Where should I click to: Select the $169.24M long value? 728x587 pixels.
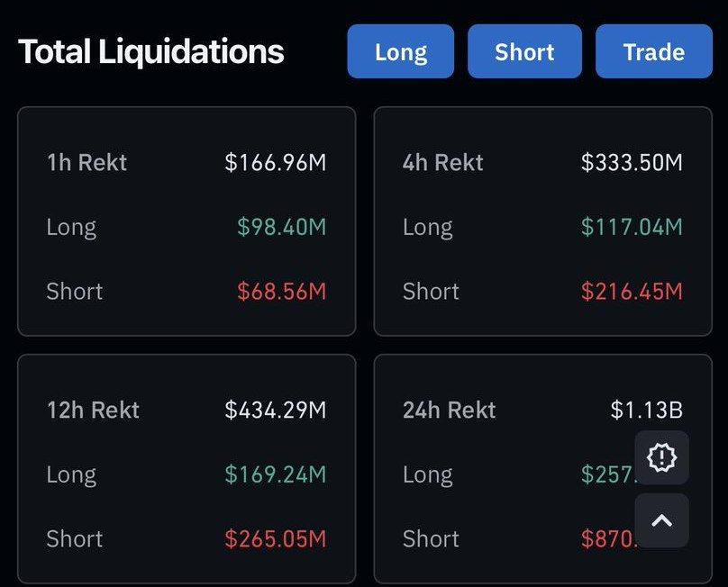(276, 474)
